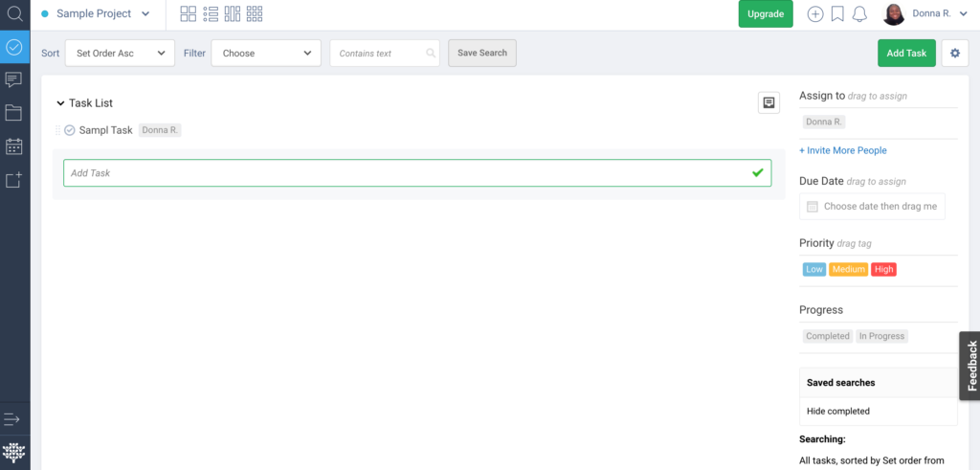Click the Donna R. assign tag in sidebar
Viewport: 980px width, 470px height.
point(824,122)
